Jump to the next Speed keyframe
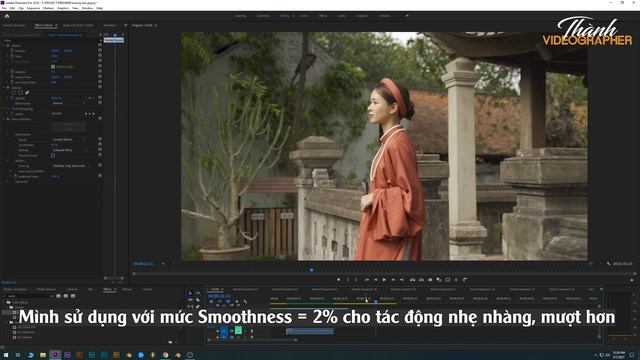The height and width of the screenshot is (360, 640). pyautogui.click(x=94, y=114)
